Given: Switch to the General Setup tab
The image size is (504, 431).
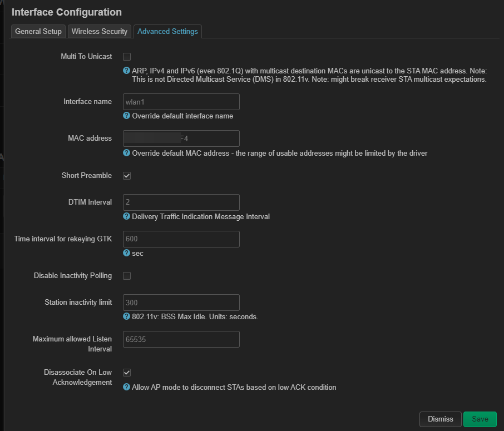Looking at the screenshot, I should (x=38, y=32).
